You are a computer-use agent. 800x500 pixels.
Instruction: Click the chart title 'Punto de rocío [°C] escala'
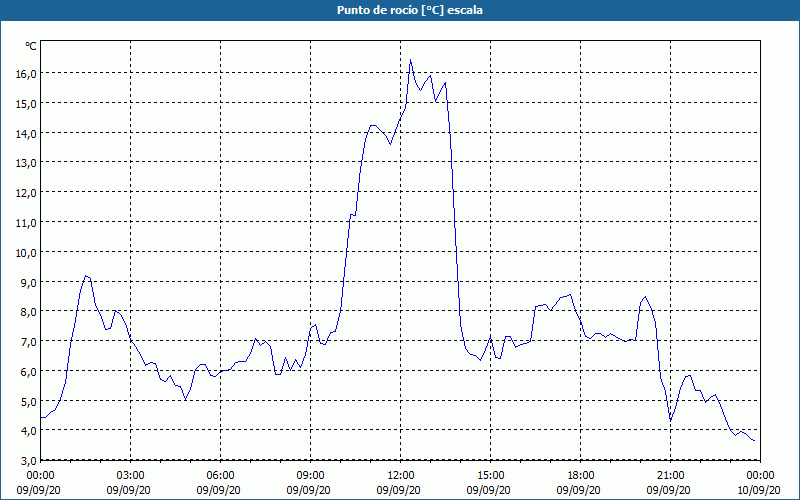tap(410, 10)
